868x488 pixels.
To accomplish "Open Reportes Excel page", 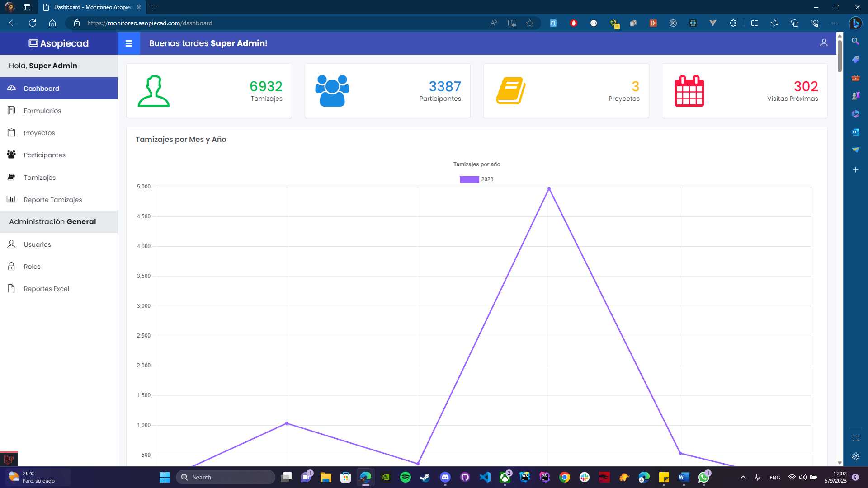I will pos(46,289).
